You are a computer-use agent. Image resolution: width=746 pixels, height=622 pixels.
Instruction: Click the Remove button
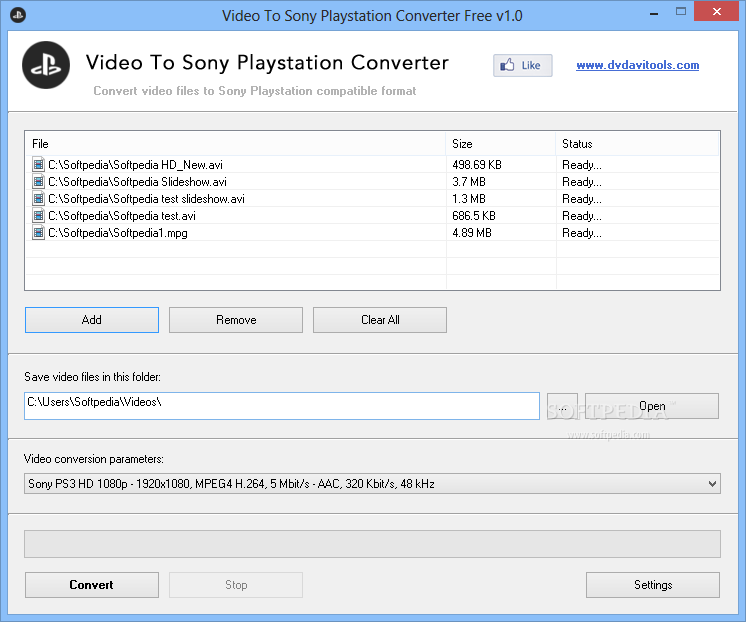click(236, 320)
